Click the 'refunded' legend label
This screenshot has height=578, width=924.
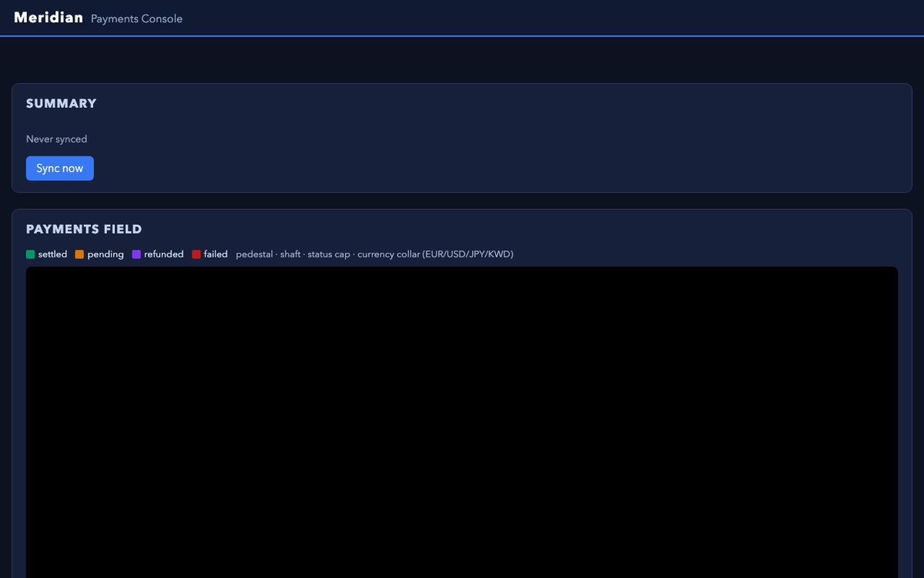(x=164, y=254)
